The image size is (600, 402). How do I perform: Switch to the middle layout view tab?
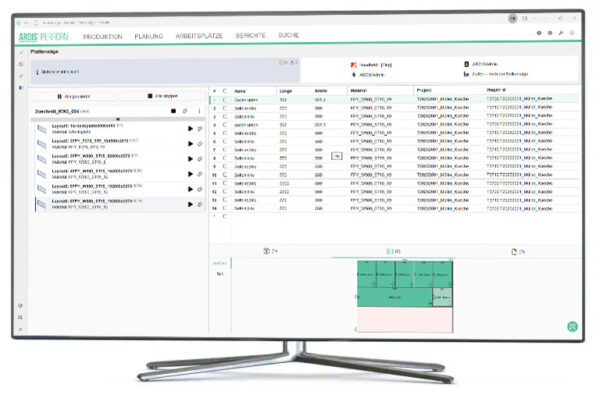coord(393,251)
